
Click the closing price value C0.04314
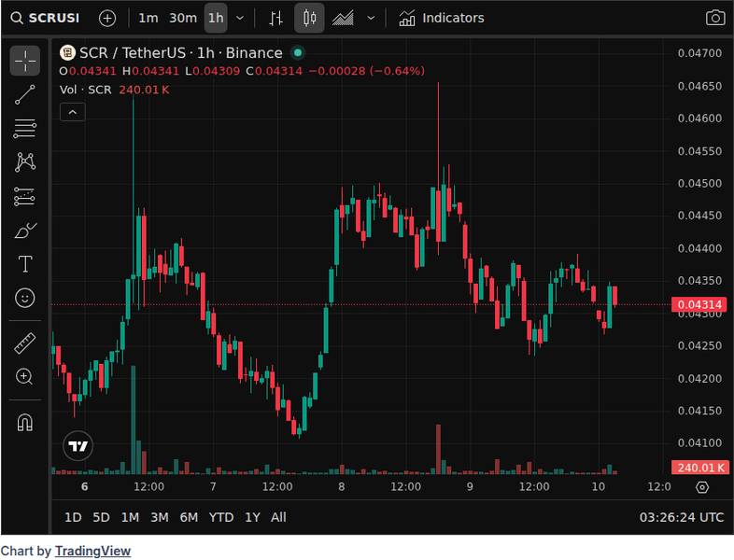tap(275, 71)
